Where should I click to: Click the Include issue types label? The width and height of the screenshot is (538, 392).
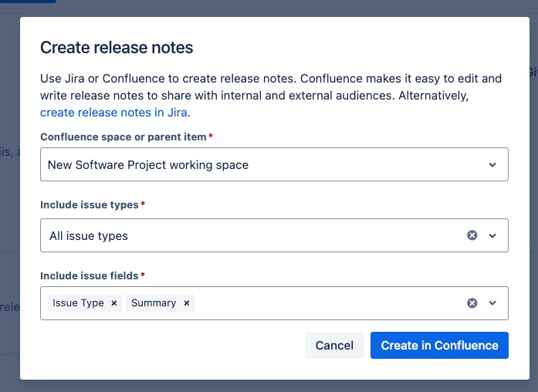pyautogui.click(x=90, y=204)
